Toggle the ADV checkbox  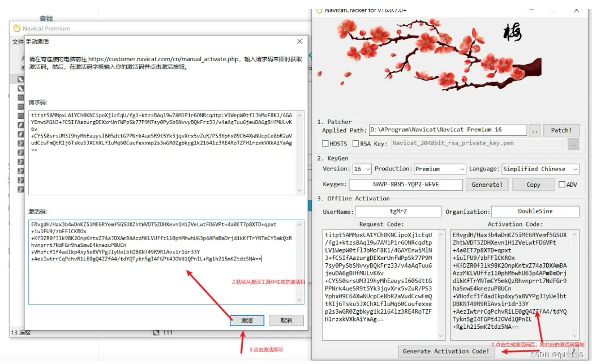[x=562, y=185]
